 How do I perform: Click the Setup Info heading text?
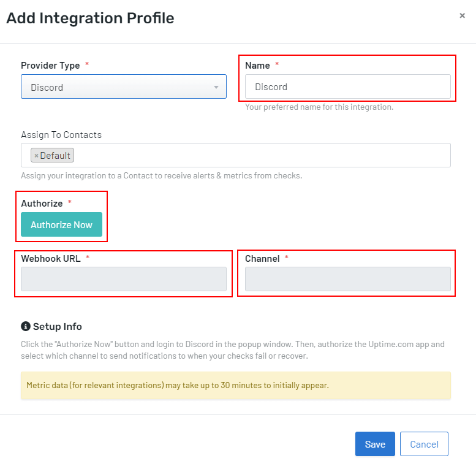point(57,326)
